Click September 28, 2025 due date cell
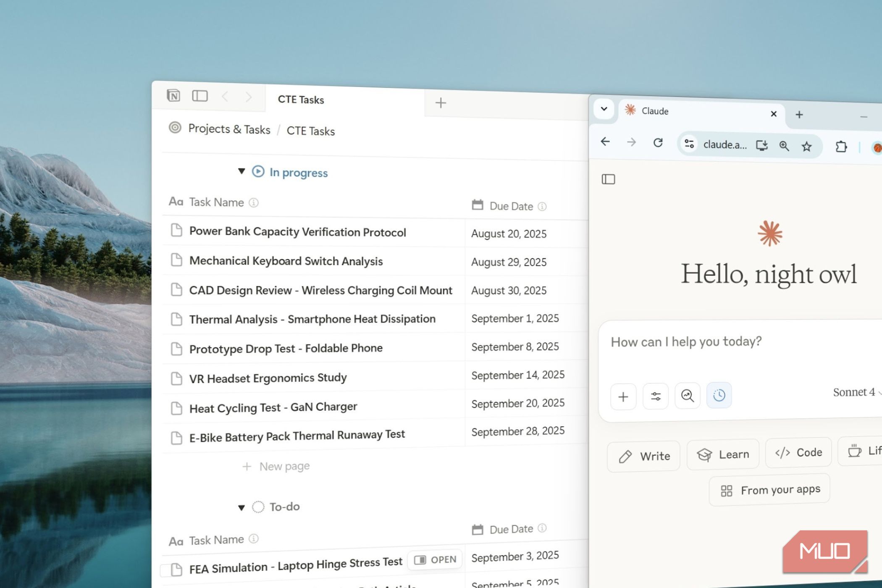 pos(518,431)
